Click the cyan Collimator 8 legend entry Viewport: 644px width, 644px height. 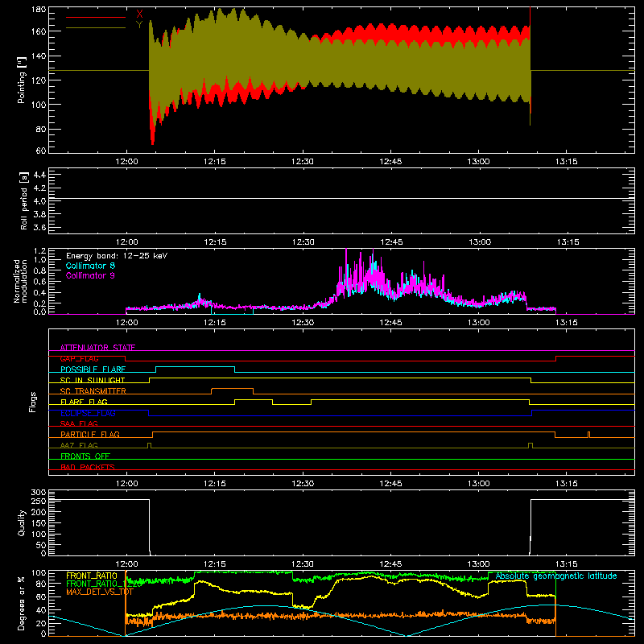(x=90, y=266)
